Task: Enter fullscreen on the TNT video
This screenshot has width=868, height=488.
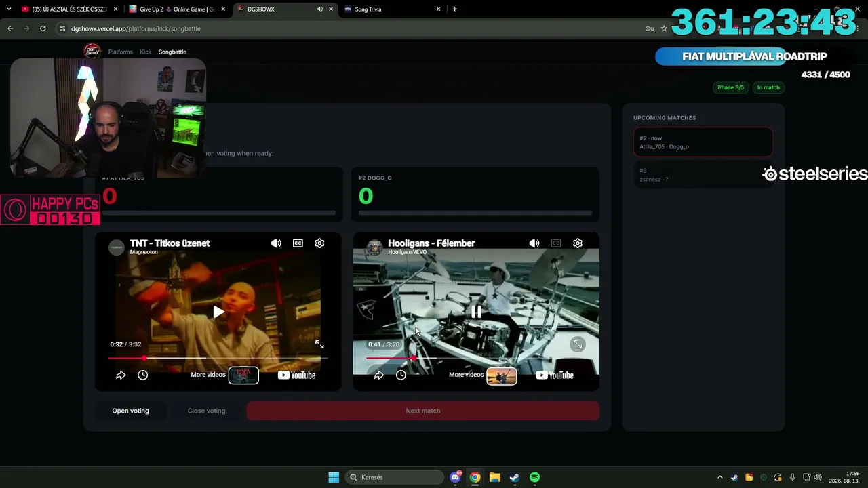Action: click(x=319, y=344)
